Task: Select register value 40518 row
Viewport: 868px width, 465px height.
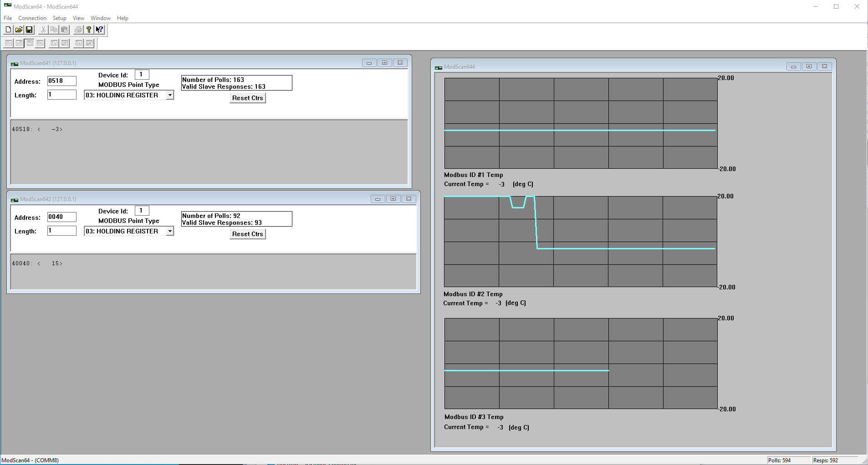Action: [37, 129]
